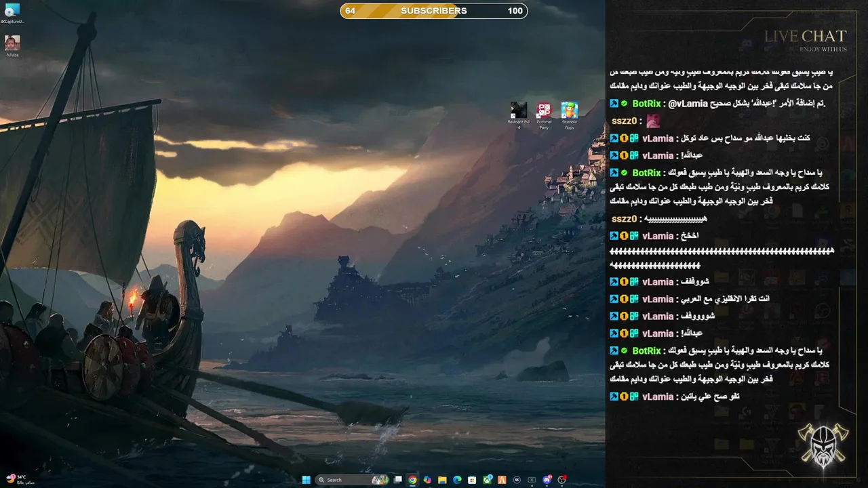The width and height of the screenshot is (868, 488).
Task: Open the Windows Start menu
Action: pyautogui.click(x=307, y=480)
